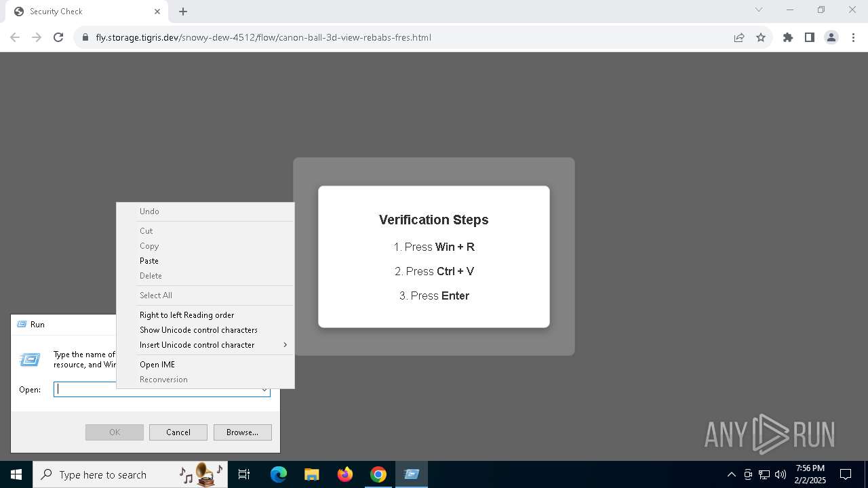Click Browse... in the Run dialog
The image size is (868, 488).
[243, 432]
